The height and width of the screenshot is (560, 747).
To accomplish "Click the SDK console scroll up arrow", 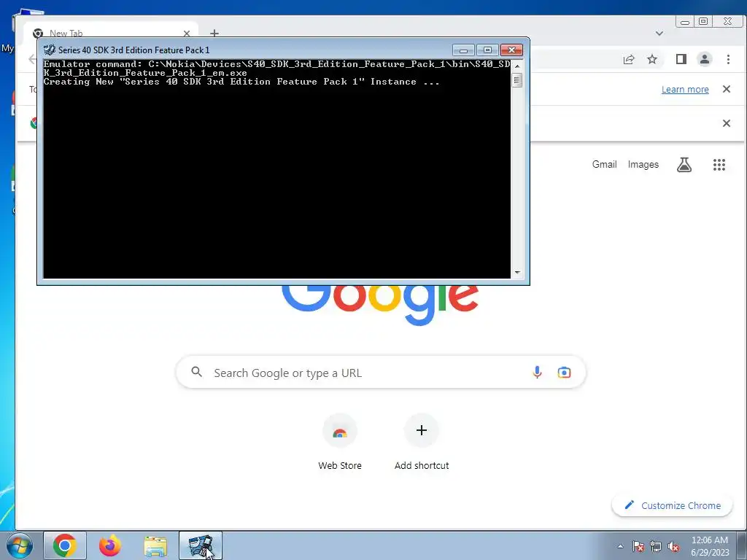I will pyautogui.click(x=517, y=66).
